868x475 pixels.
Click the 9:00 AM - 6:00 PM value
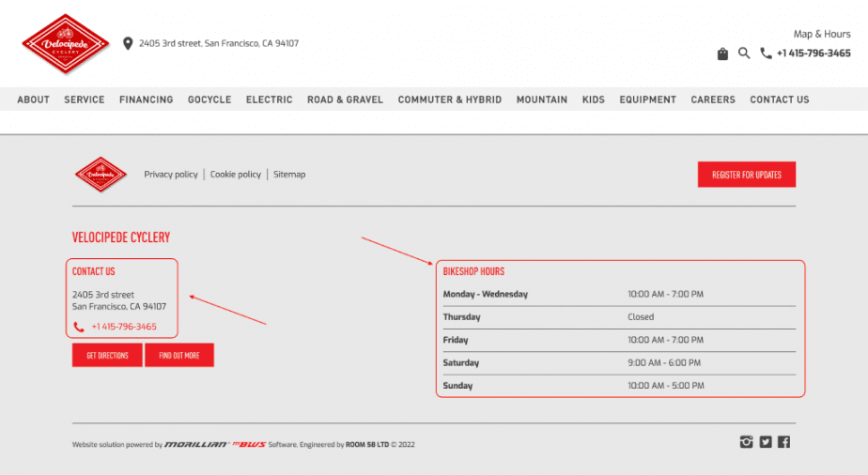click(x=664, y=362)
